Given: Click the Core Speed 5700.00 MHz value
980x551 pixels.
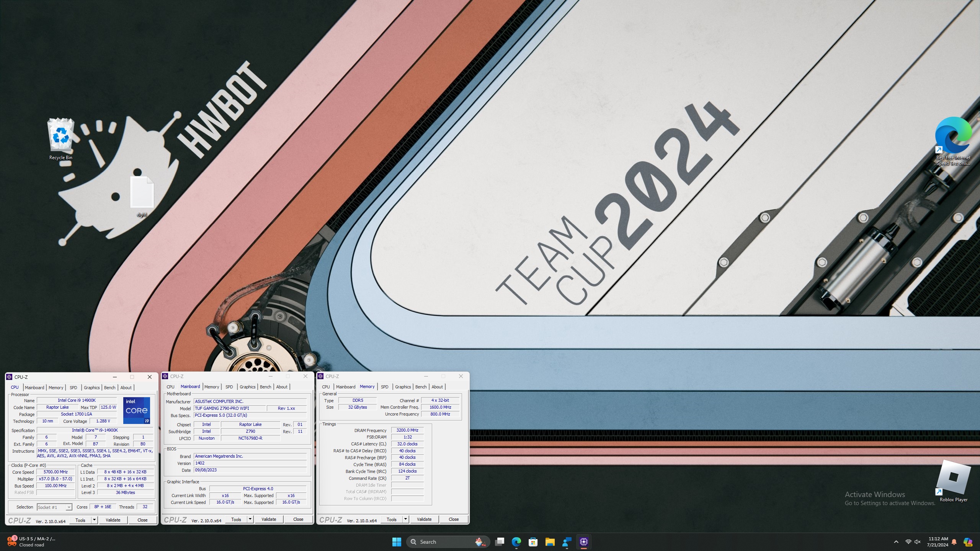Looking at the screenshot, I should [x=56, y=472].
